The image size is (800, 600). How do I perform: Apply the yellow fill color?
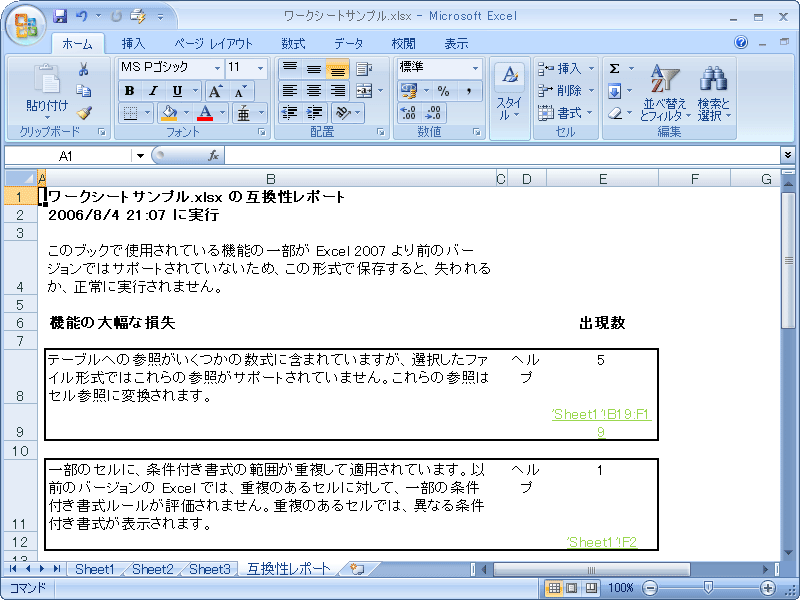point(169,113)
